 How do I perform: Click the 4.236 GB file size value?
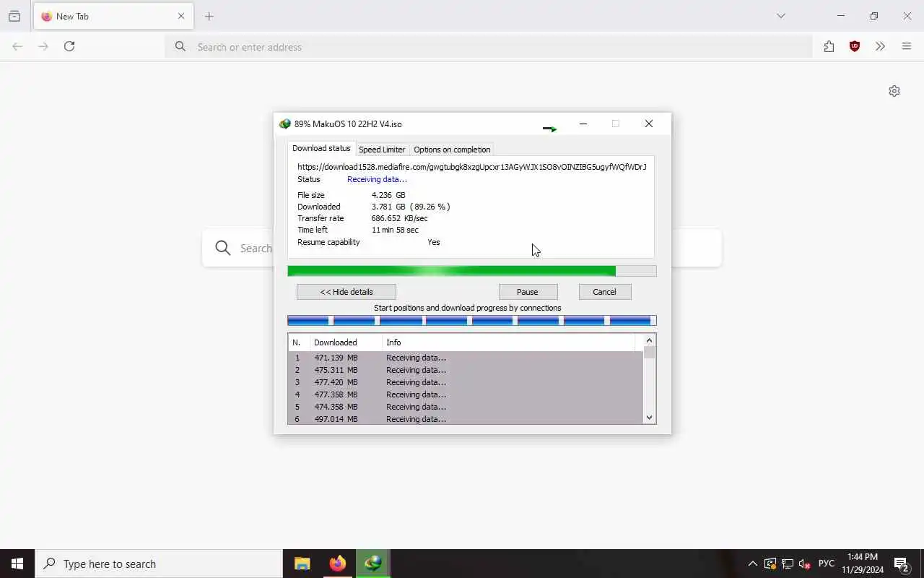tap(388, 195)
